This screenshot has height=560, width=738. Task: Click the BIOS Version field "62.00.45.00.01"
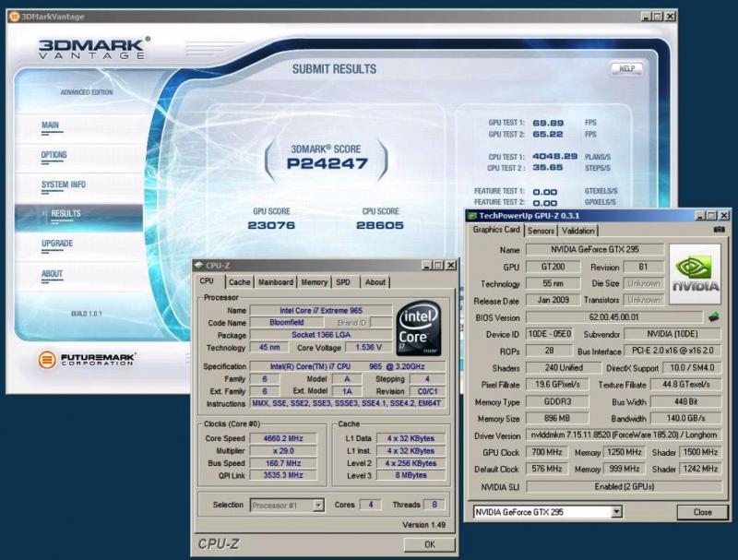point(614,317)
